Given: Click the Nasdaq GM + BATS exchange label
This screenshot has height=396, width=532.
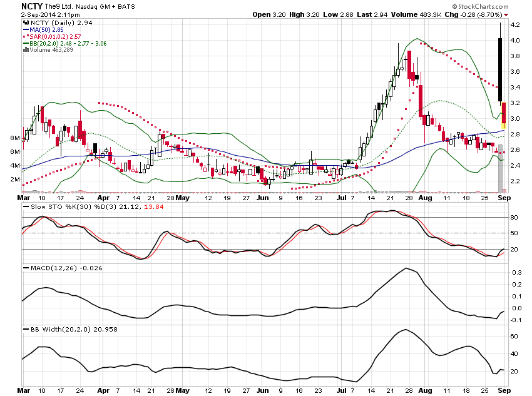Looking at the screenshot, I should pos(105,6).
